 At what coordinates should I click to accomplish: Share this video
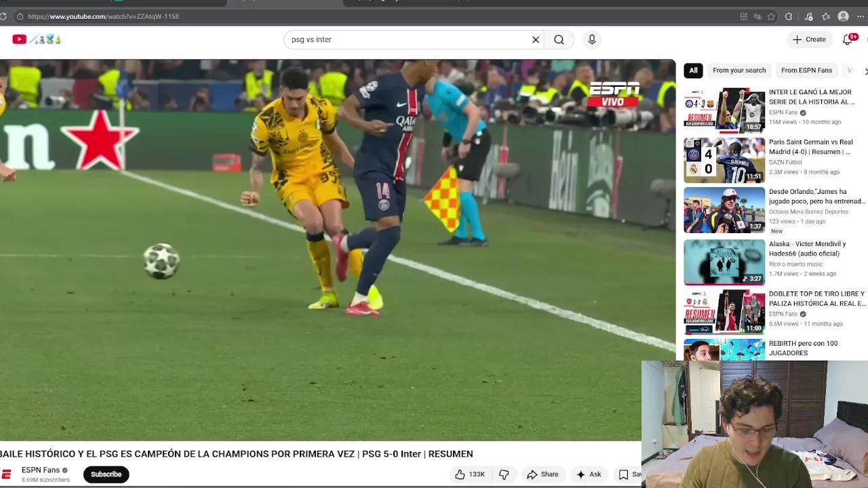(542, 474)
